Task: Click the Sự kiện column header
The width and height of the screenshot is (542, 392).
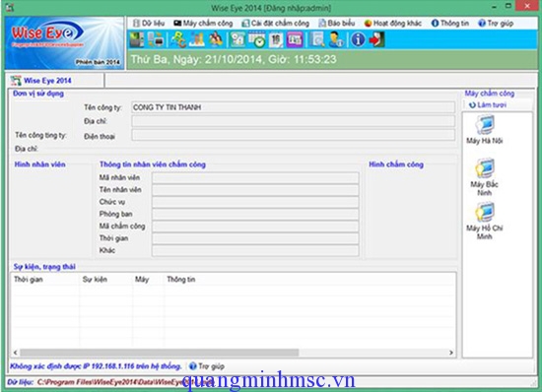Action: click(105, 279)
